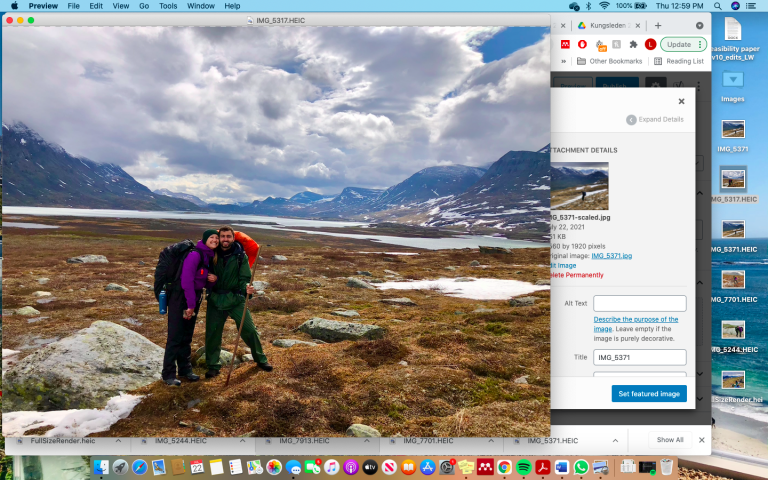The width and height of the screenshot is (768, 480).
Task: Launch Finder from the Dock
Action: pyautogui.click(x=100, y=467)
